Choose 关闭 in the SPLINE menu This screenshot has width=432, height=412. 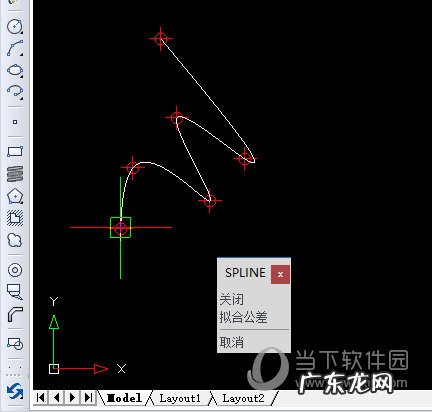coord(232,299)
